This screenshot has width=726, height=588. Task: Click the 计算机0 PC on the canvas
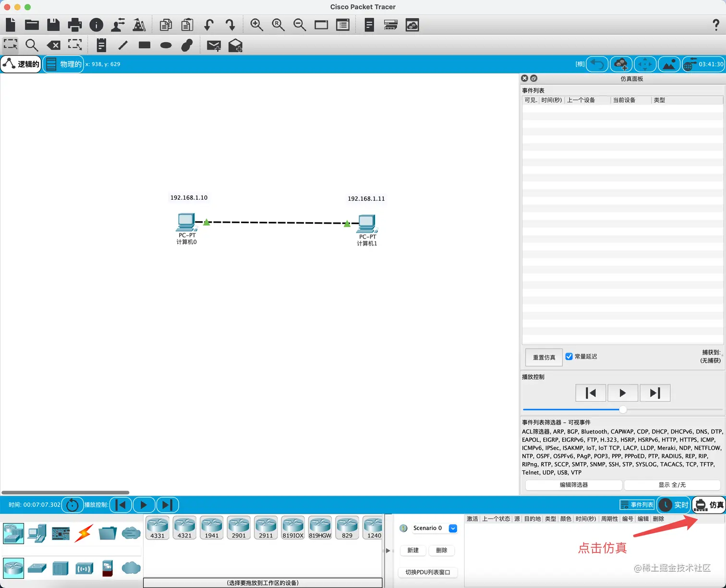point(186,222)
